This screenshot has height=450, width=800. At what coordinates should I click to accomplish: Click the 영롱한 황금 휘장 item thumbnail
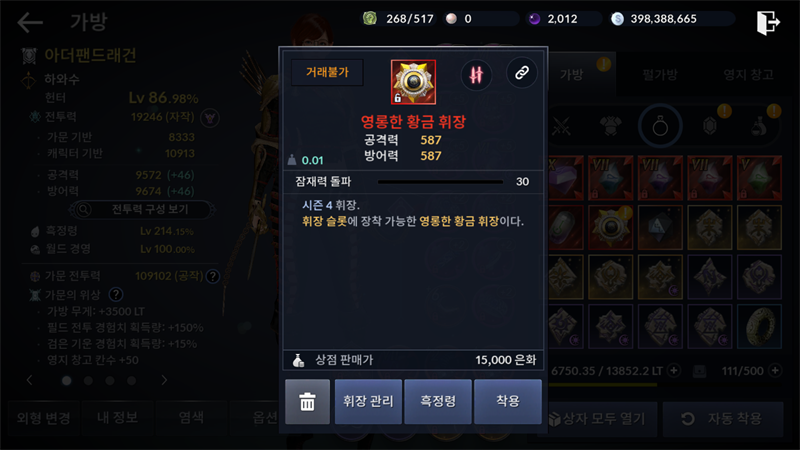[413, 82]
